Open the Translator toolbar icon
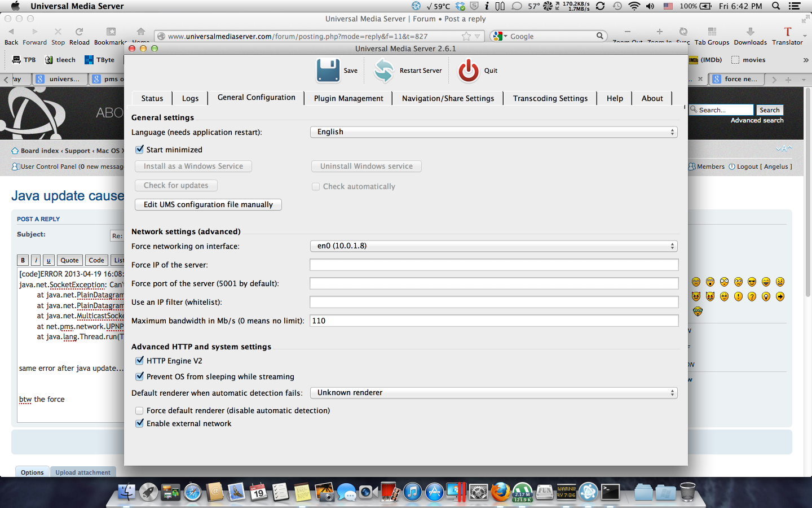The image size is (812, 508). (x=788, y=32)
